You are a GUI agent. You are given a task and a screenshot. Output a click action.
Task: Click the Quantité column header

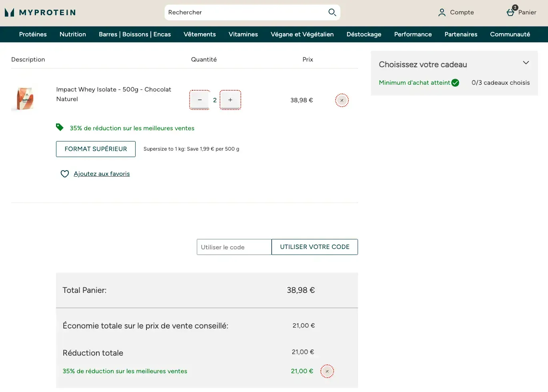(x=204, y=60)
